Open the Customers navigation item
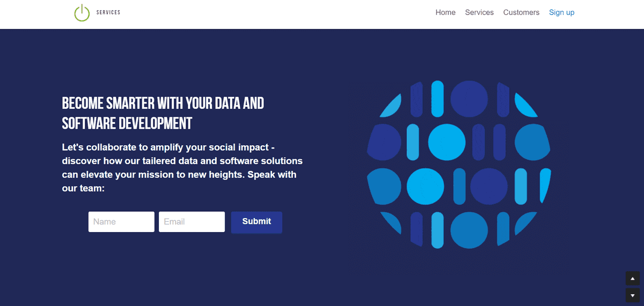The width and height of the screenshot is (644, 306). pyautogui.click(x=521, y=12)
